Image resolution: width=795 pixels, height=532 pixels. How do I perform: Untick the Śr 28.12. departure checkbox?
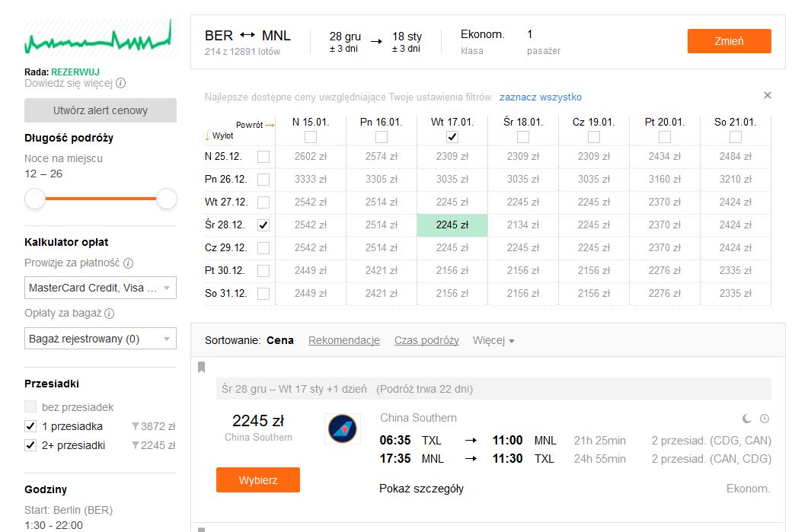[263, 225]
